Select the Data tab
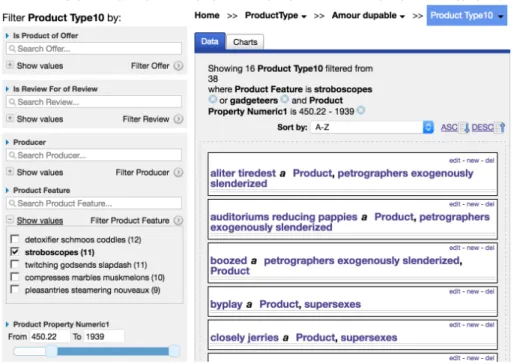The width and height of the screenshot is (514, 364). 210,42
